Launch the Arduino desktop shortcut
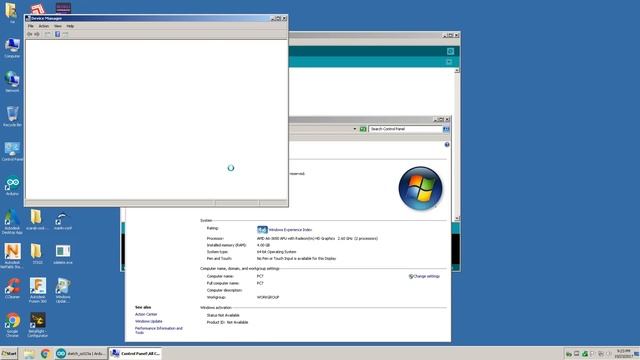The image size is (640, 360). point(12,186)
